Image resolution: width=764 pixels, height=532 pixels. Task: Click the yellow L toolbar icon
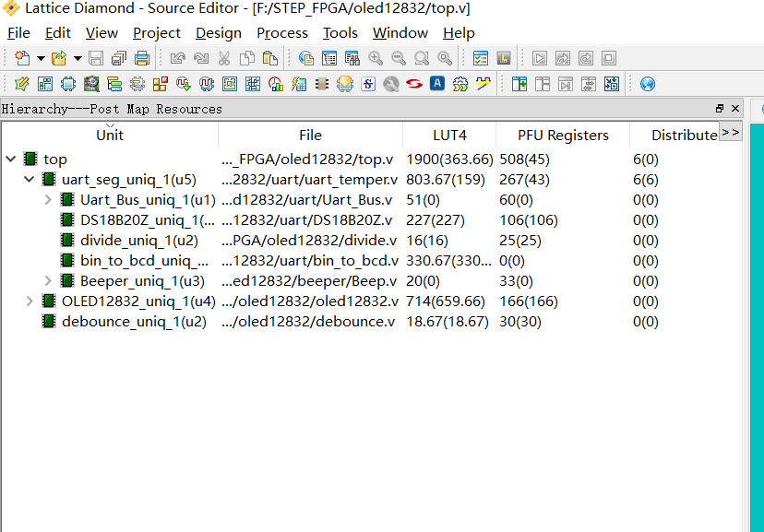(503, 58)
